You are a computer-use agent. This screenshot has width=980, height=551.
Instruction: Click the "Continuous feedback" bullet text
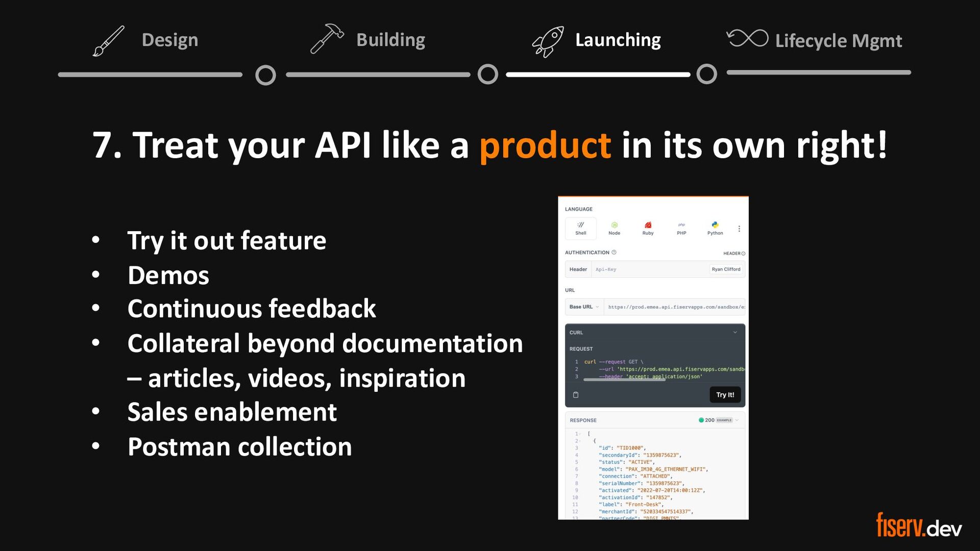252,309
